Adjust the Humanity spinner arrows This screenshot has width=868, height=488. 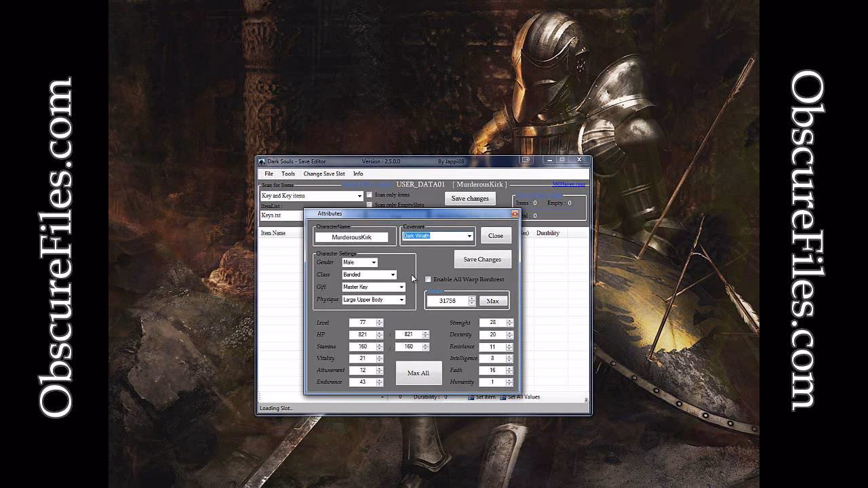[509, 382]
